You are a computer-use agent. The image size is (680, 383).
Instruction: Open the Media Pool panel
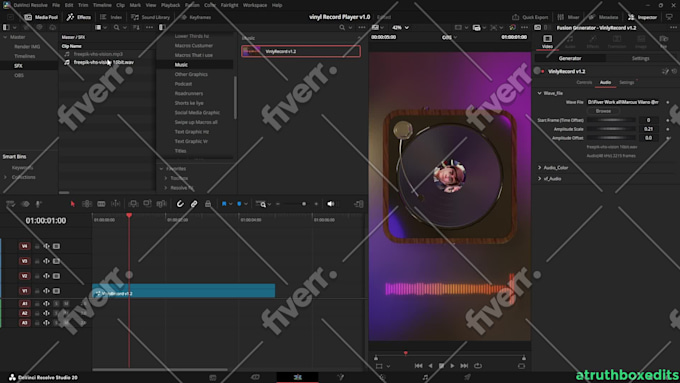point(41,17)
